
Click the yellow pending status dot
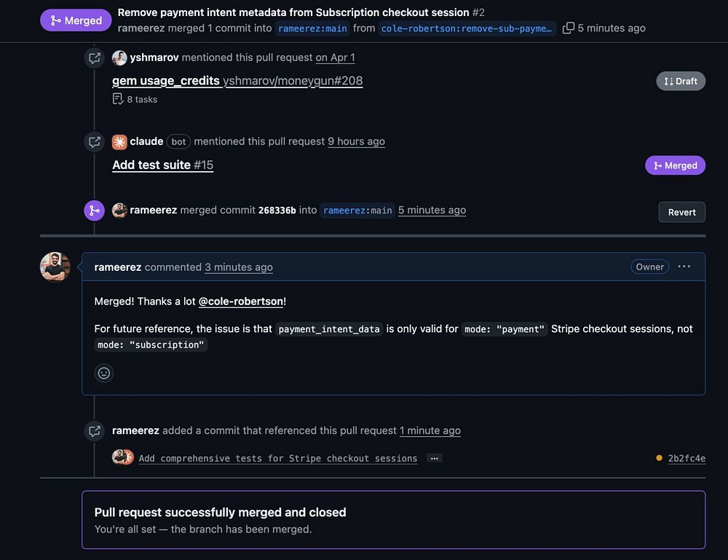coord(659,458)
